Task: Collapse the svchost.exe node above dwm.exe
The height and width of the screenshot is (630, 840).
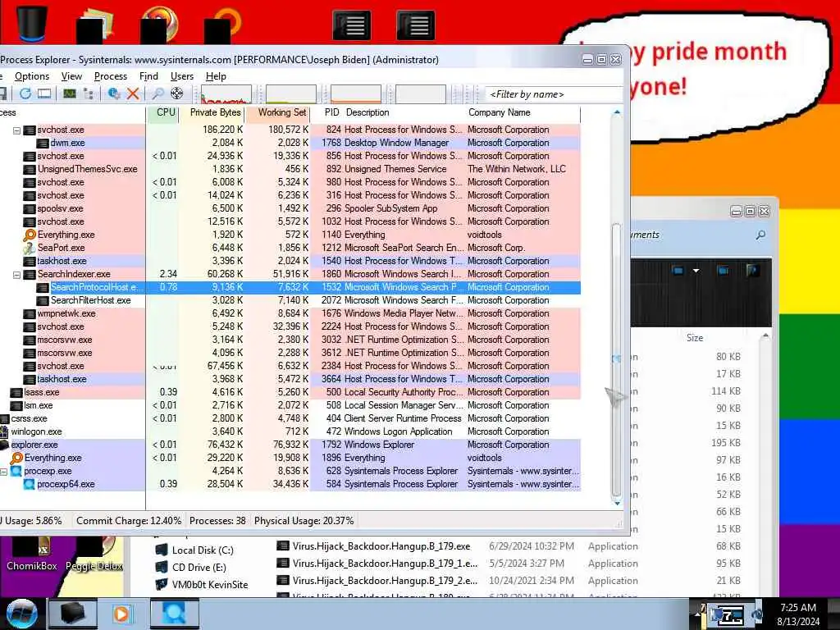Action: pyautogui.click(x=16, y=130)
